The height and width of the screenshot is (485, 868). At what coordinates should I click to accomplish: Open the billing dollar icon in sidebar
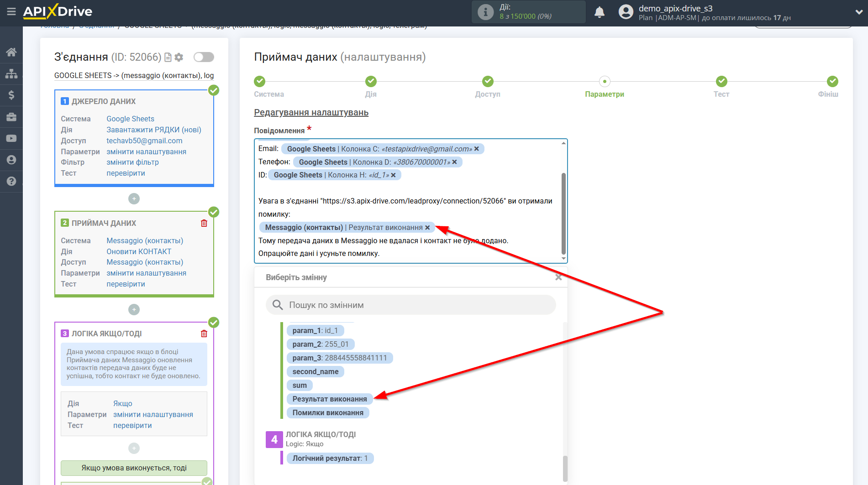[11, 95]
